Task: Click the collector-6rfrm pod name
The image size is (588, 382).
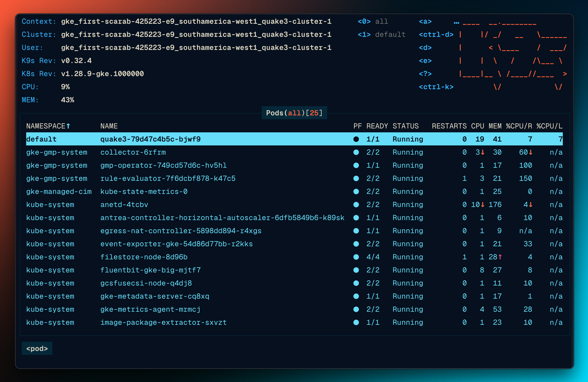Action: (x=133, y=152)
